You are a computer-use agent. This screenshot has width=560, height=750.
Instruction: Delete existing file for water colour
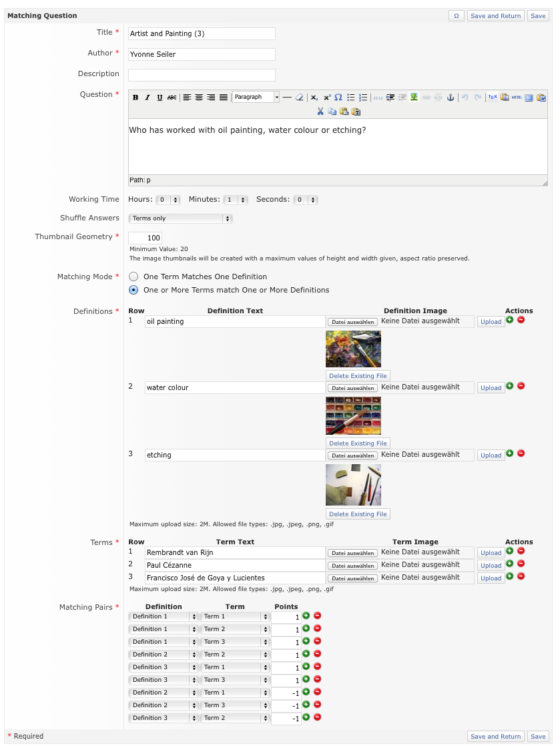(358, 443)
